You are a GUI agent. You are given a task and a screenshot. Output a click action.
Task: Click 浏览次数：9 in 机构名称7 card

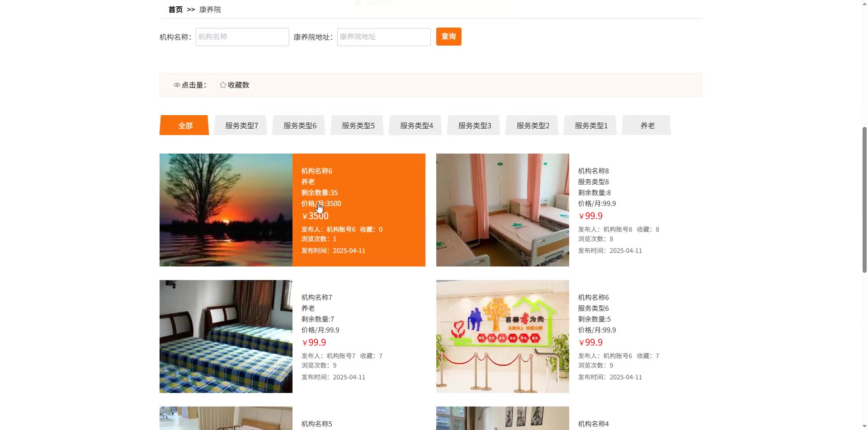tap(319, 365)
